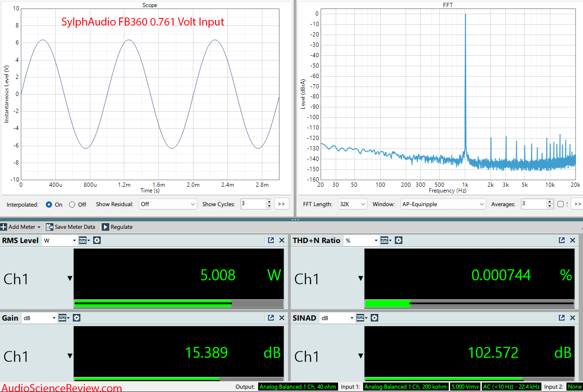This screenshot has height=392, width=583.
Task: Pop out the THD+N Ratio meter
Action: pos(562,240)
